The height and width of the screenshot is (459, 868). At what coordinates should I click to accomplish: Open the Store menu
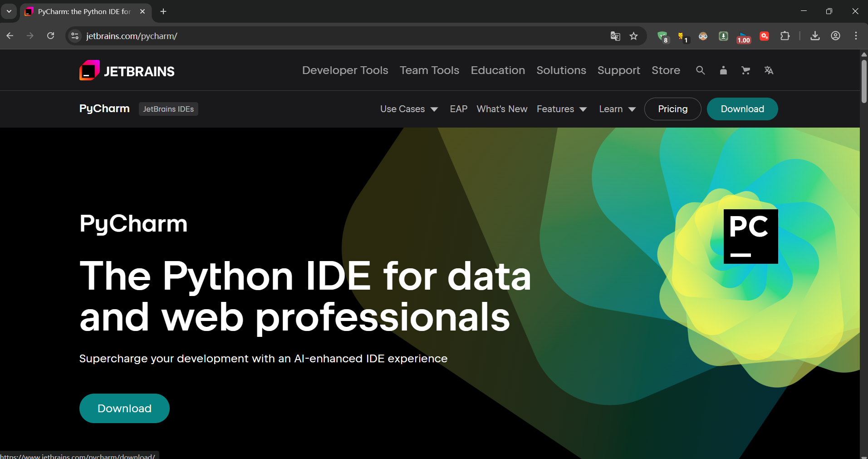click(x=666, y=70)
